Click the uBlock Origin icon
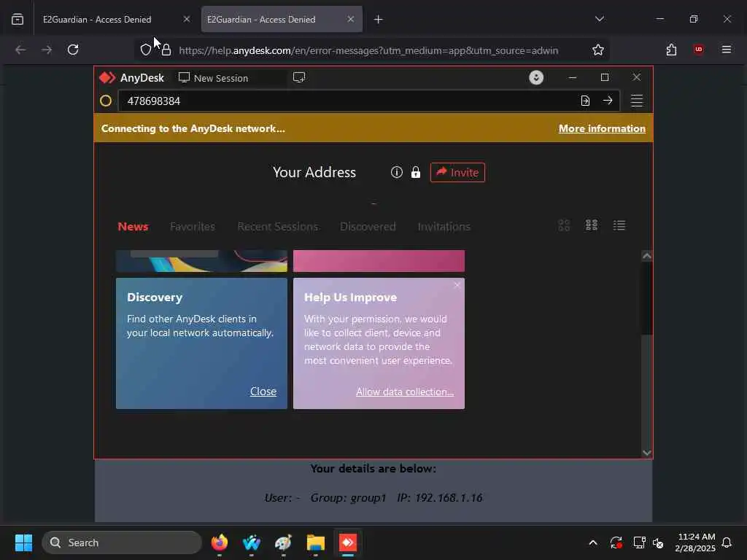This screenshot has width=747, height=560. (699, 50)
